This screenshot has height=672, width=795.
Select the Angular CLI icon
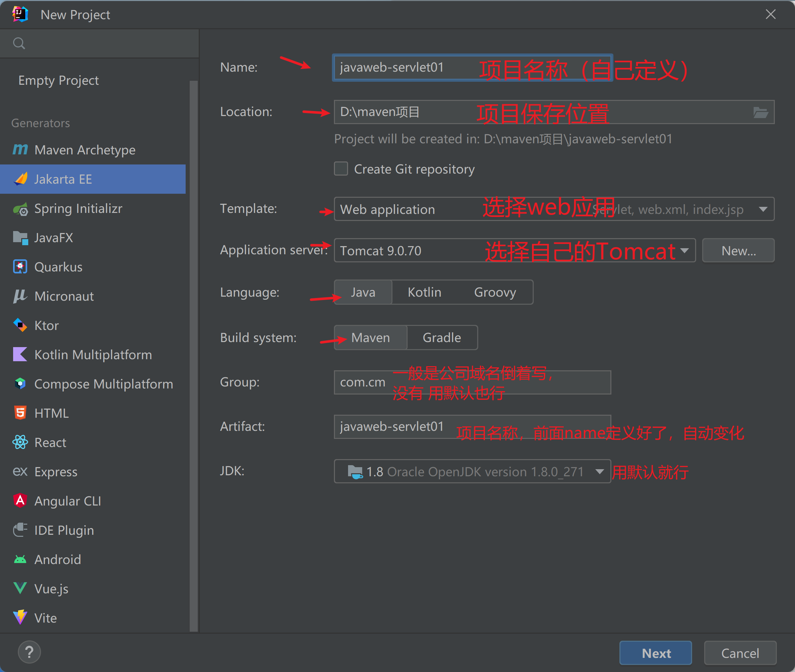20,500
